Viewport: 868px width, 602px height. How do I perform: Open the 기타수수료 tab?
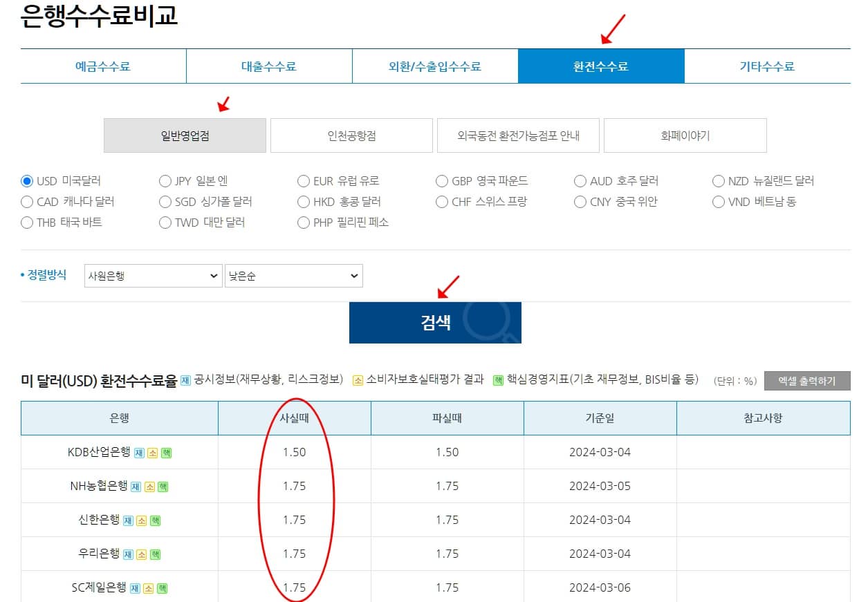(768, 66)
